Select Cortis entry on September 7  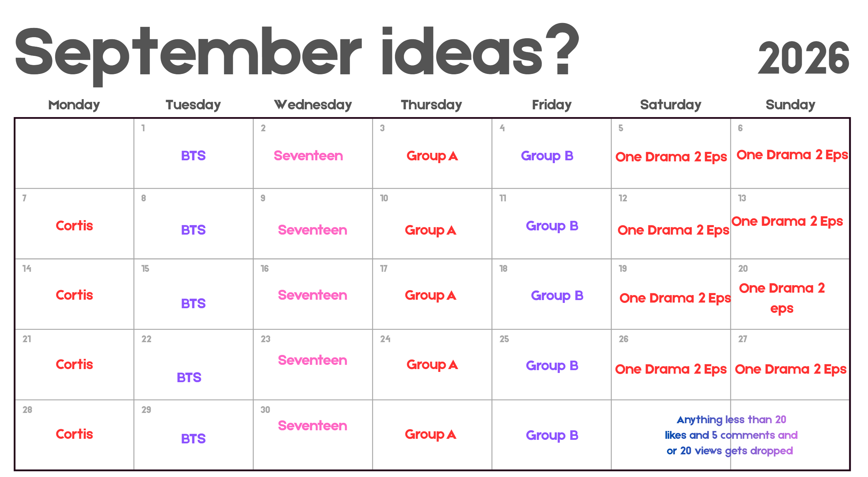click(74, 226)
